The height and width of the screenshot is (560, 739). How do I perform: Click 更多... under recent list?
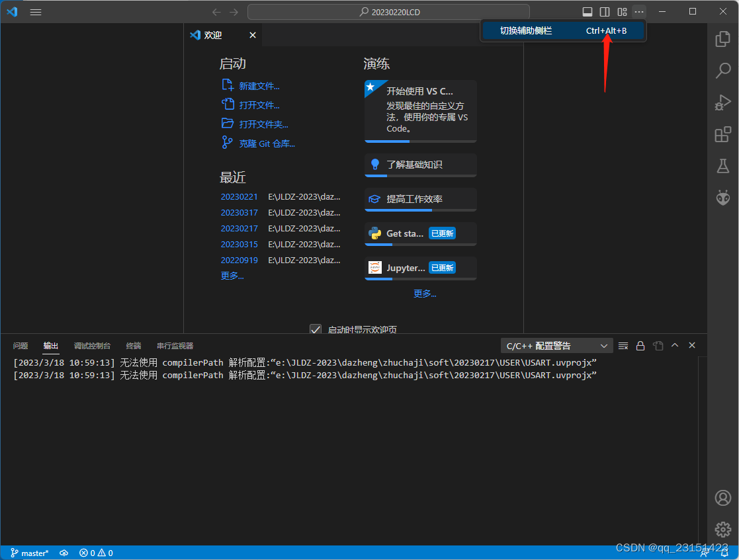[x=232, y=276]
